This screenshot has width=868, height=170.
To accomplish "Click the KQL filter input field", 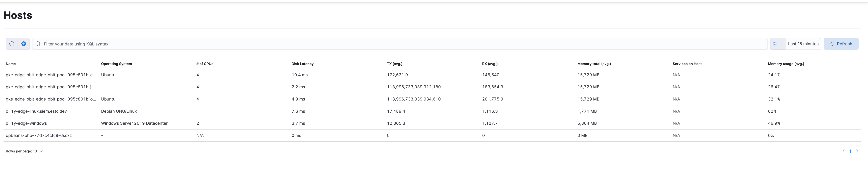I will coord(202,43).
